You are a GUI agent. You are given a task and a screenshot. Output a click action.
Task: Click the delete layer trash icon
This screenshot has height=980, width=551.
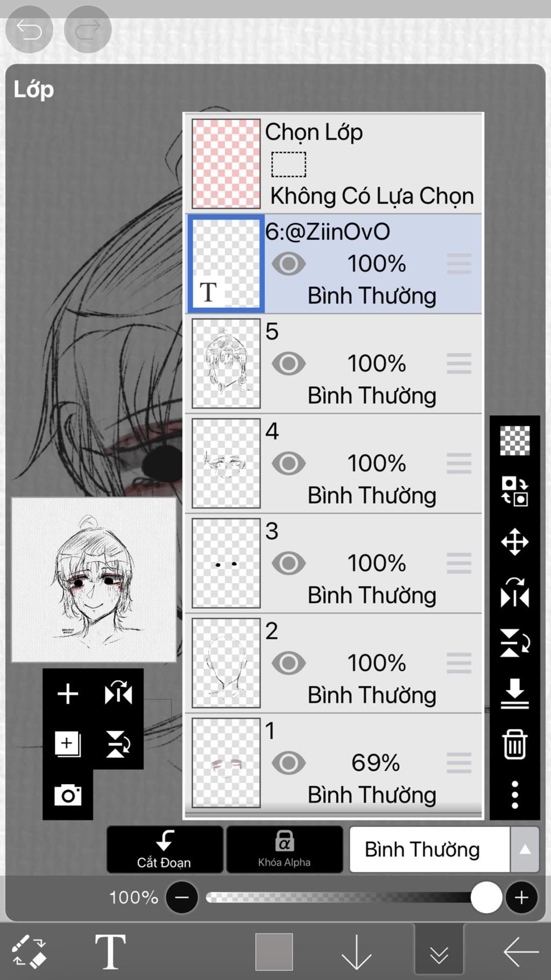click(514, 744)
